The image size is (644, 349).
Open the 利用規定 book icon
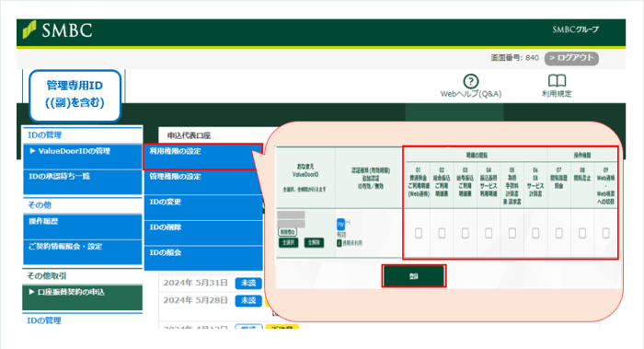pos(557,80)
